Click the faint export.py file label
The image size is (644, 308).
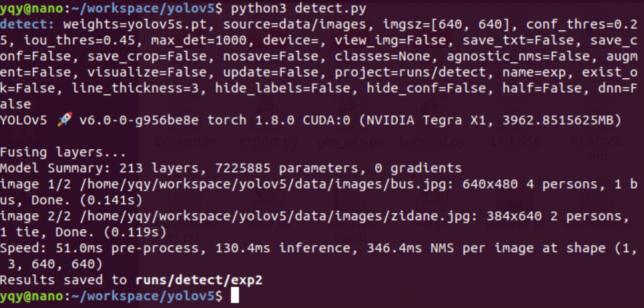[x=268, y=141]
